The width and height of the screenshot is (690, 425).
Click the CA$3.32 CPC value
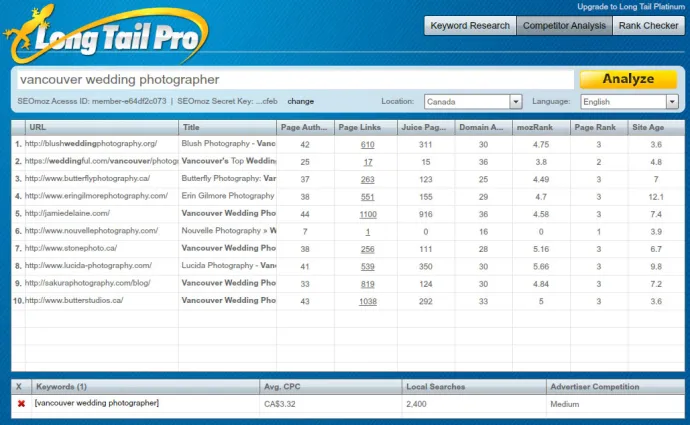[x=279, y=404]
